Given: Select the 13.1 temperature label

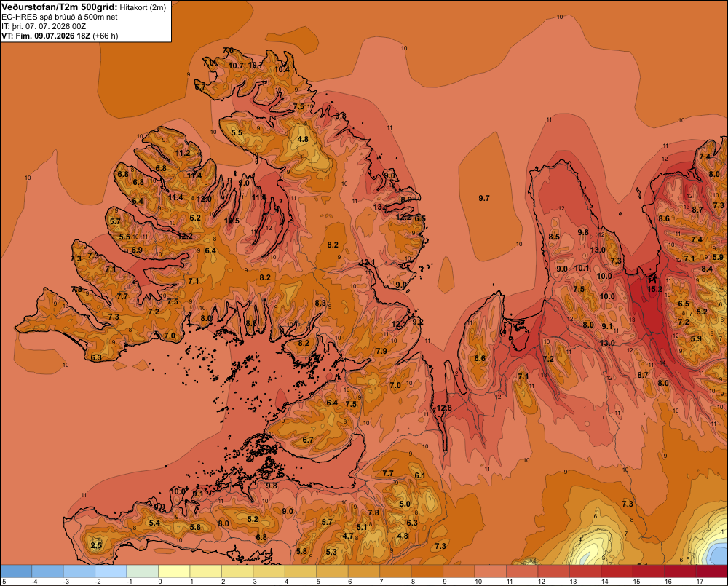Looking at the screenshot, I should click(x=367, y=262).
